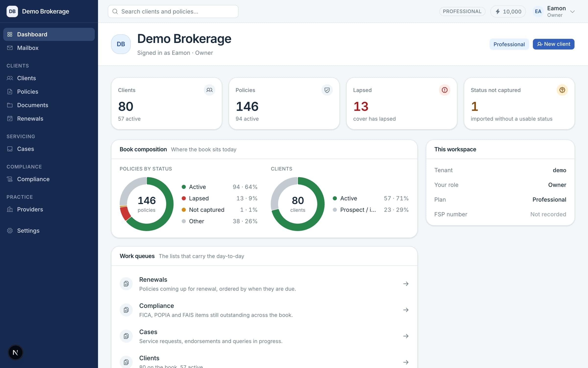588x368 pixels.
Task: Click the Renewals work queue title
Action: coord(153,280)
